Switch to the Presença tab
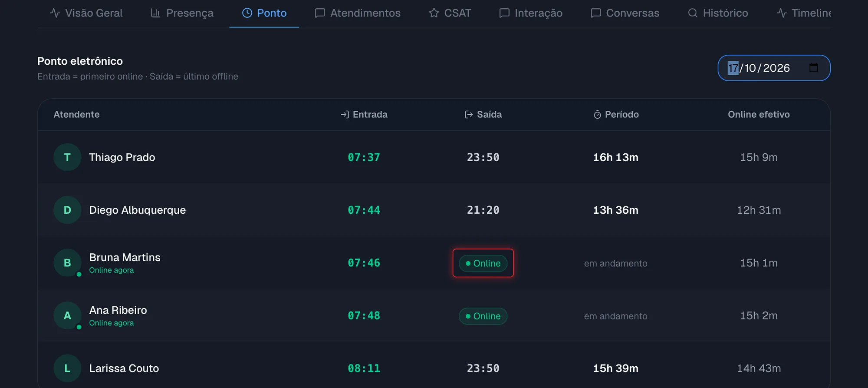This screenshot has height=388, width=868. (182, 13)
